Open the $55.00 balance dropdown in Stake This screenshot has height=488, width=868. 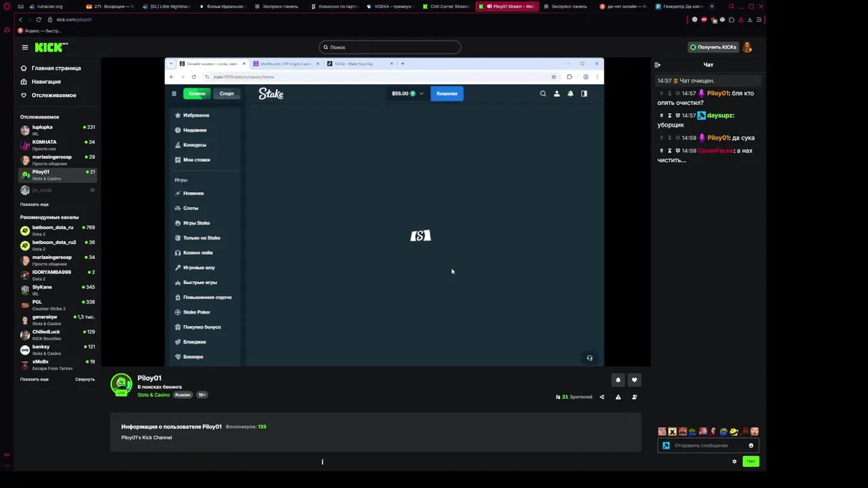coord(408,94)
